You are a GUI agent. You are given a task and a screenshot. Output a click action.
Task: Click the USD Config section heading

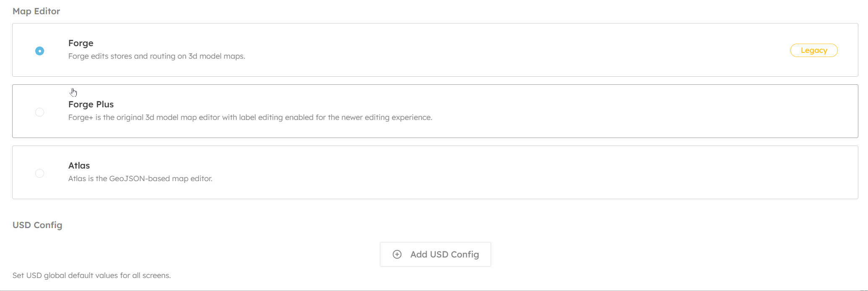(37, 225)
